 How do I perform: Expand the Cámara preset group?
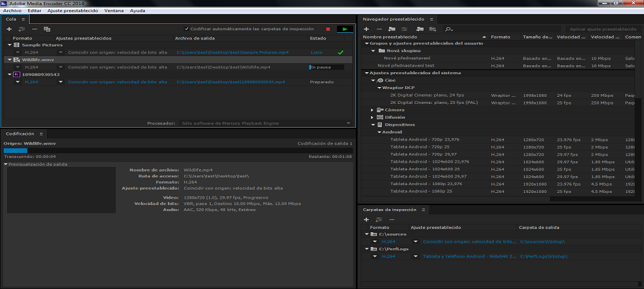tap(372, 110)
